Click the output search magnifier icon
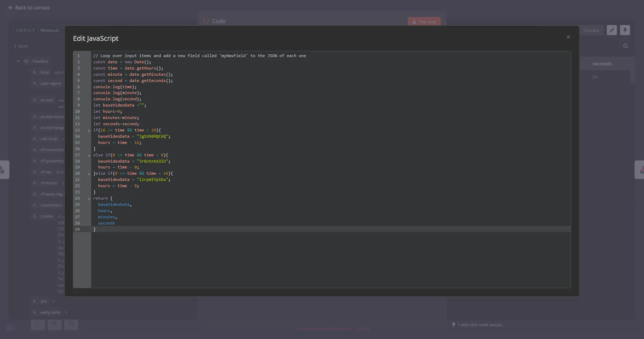 pos(625,46)
